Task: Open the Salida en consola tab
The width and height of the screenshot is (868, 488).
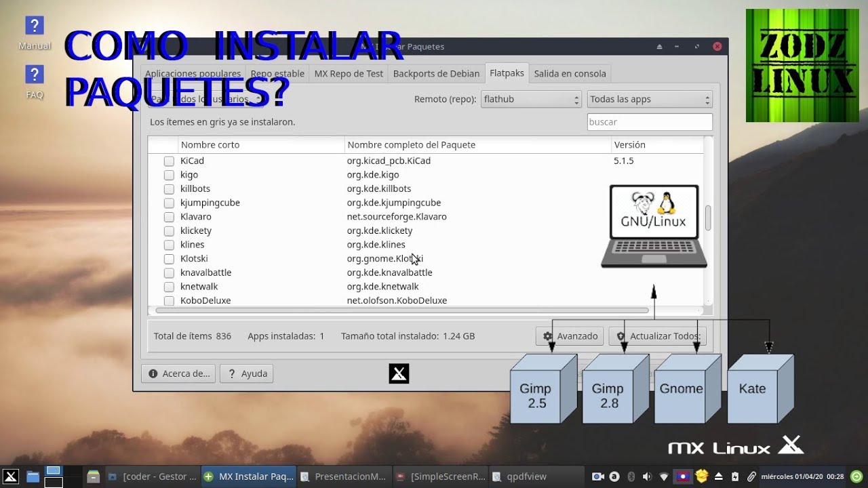Action: coord(570,73)
